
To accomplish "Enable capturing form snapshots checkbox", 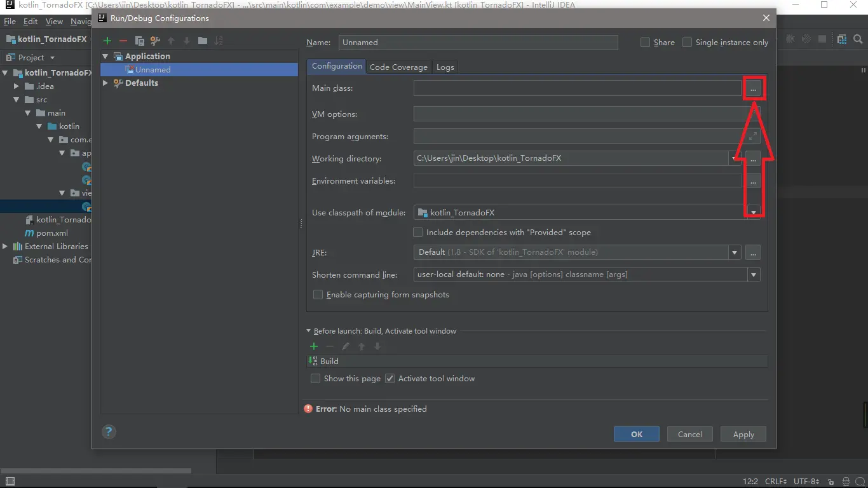I will point(318,295).
